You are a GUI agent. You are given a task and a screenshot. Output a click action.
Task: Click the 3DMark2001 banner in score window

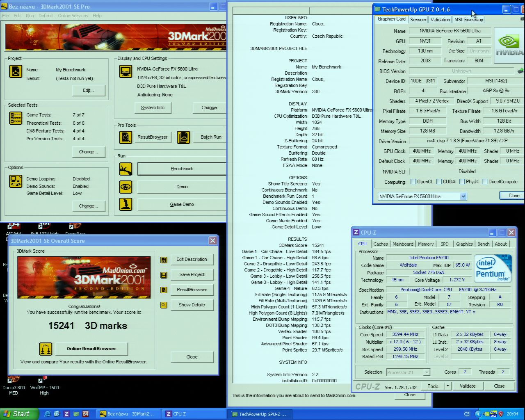tap(84, 277)
